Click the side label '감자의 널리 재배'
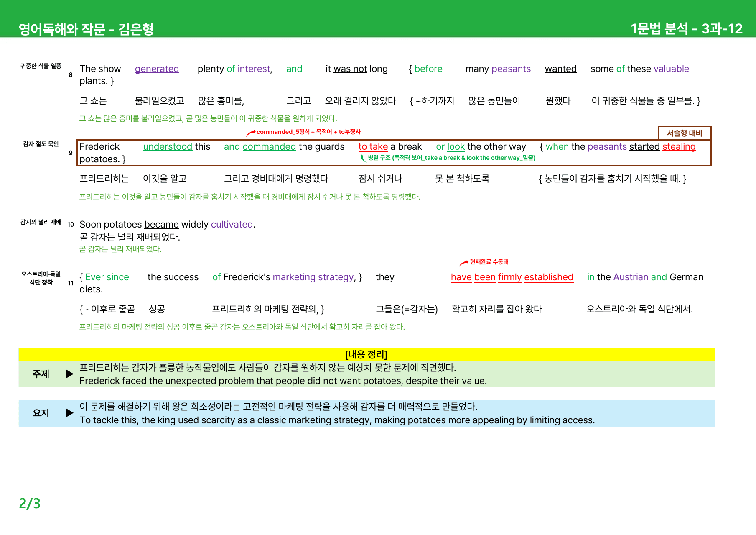 [x=41, y=222]
